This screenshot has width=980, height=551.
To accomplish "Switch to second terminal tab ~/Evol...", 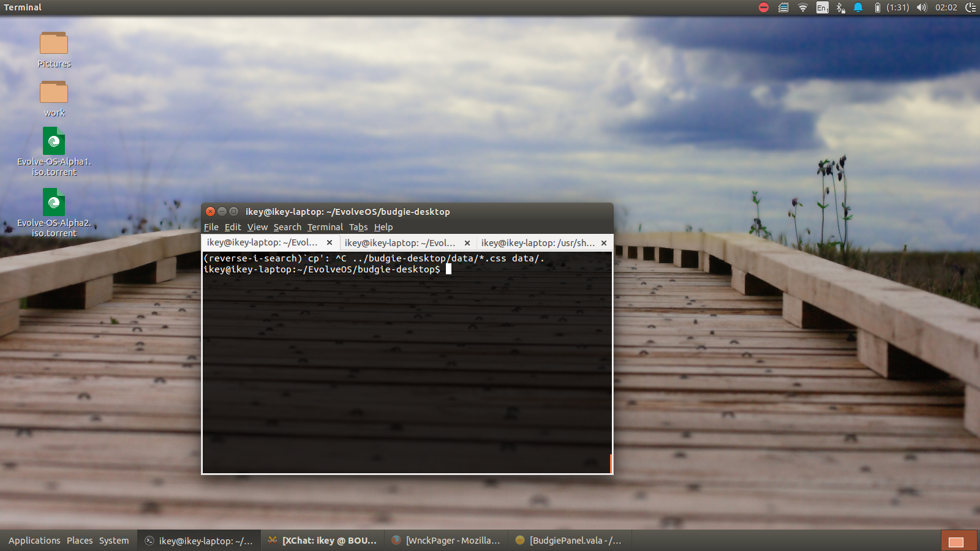I will (x=400, y=243).
